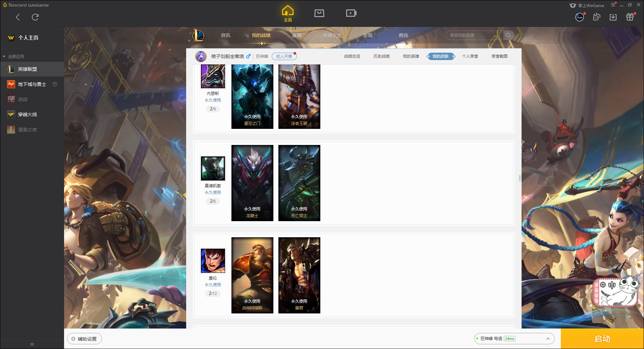This screenshot has height=349, width=644.
Task: Click the 盖伦 champion portrait
Action: pyautogui.click(x=213, y=261)
